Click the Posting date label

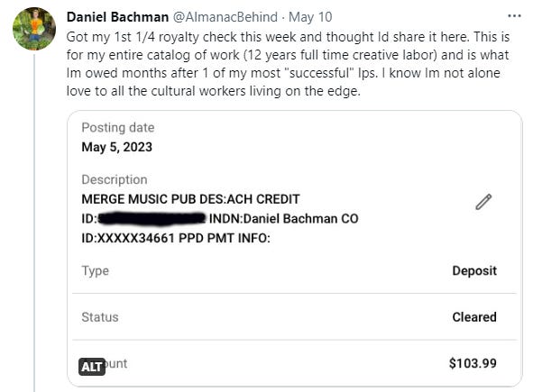tap(118, 128)
